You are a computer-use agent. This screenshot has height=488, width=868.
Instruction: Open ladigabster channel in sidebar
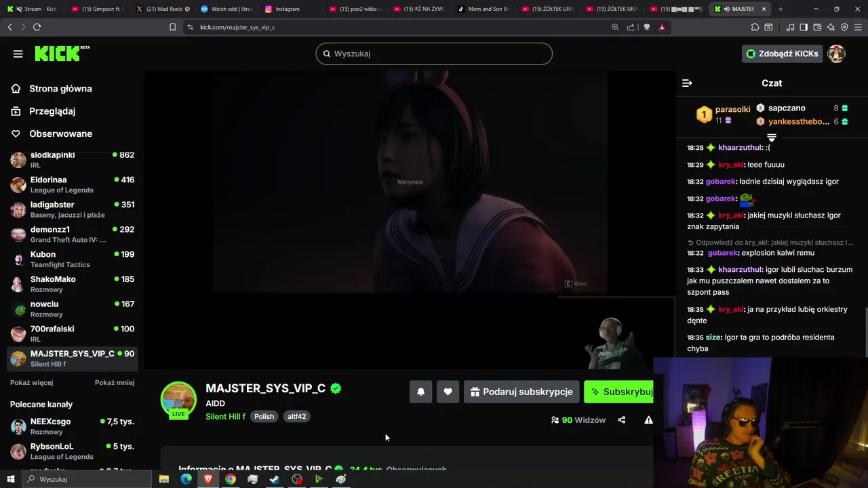tap(72, 209)
